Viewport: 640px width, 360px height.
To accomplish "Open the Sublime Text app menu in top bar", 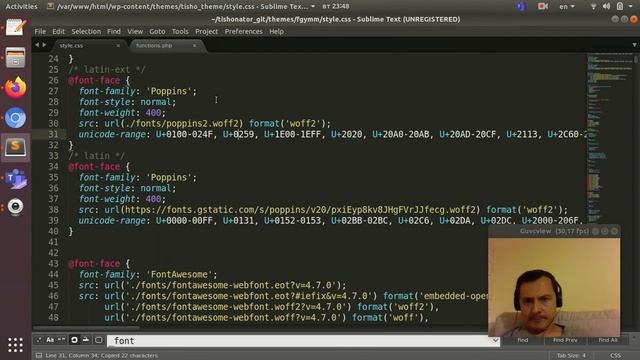I will coord(181,7).
